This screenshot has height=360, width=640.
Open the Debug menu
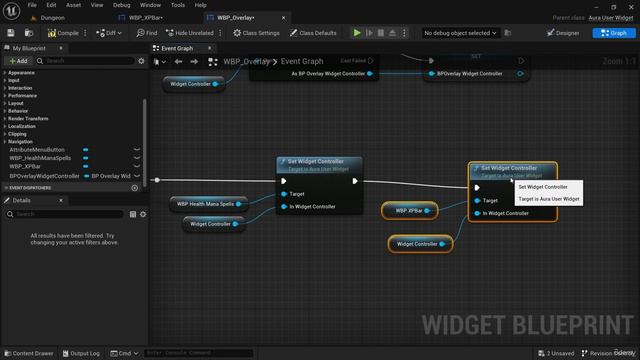pyautogui.click(x=121, y=5)
